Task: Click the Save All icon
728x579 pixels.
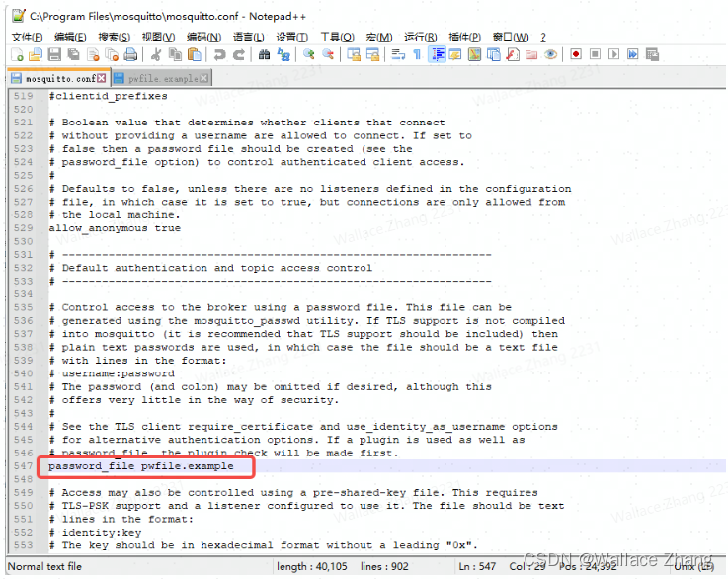Action: tap(74, 54)
